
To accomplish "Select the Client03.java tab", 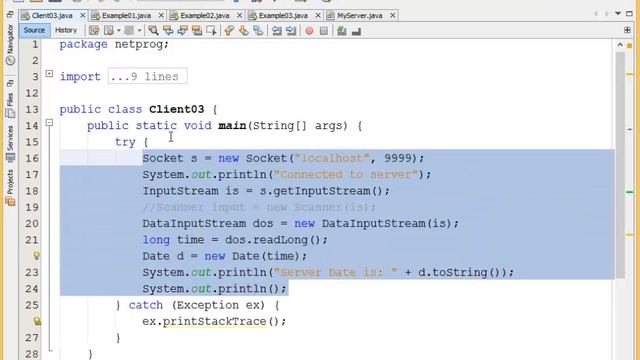I will [x=52, y=16].
